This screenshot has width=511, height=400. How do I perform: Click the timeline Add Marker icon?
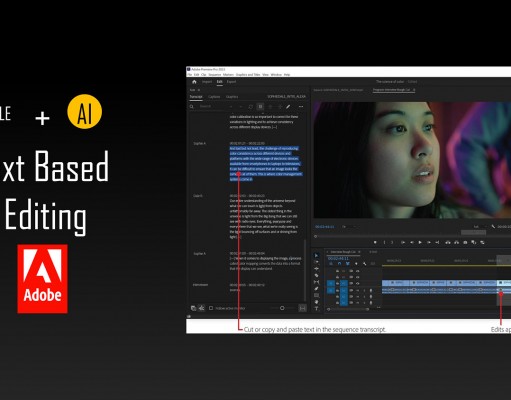(x=356, y=264)
